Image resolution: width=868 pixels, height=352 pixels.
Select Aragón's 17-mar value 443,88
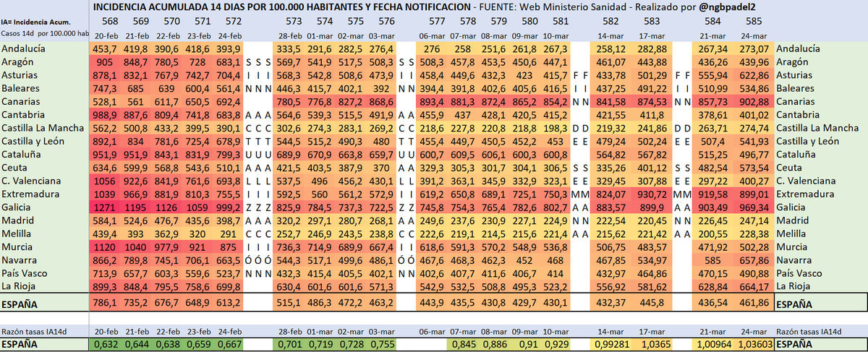pyautogui.click(x=652, y=62)
